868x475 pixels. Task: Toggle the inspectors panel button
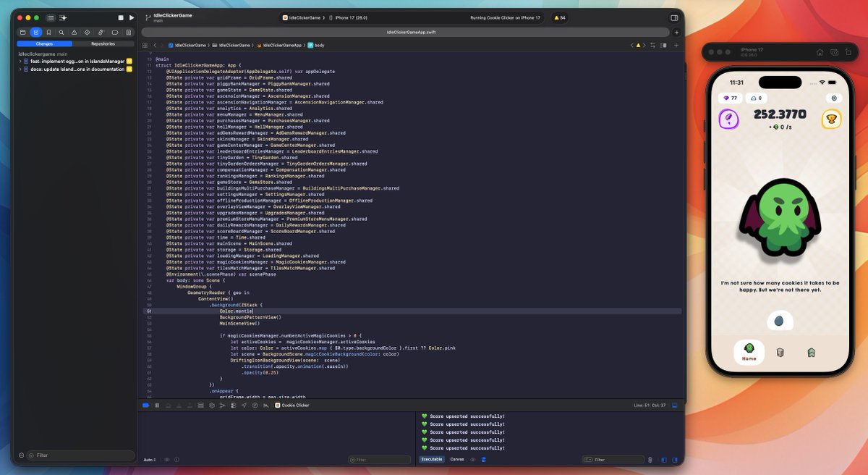point(674,17)
